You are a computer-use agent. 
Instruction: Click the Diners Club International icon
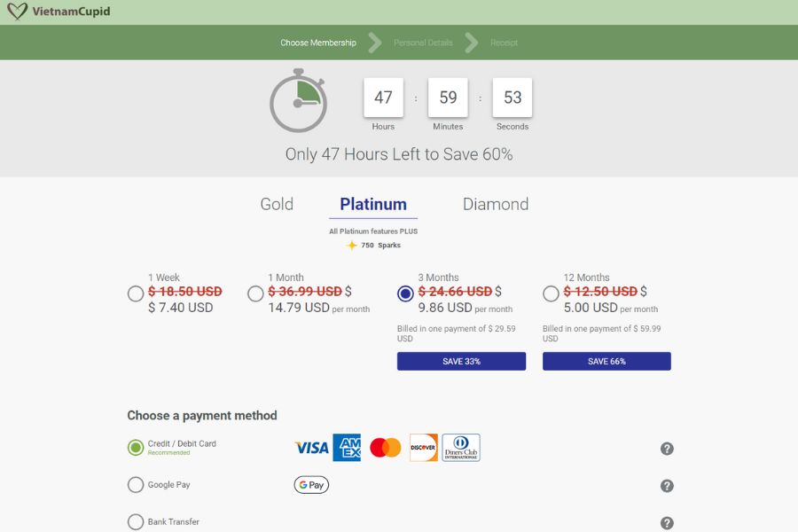tap(461, 448)
